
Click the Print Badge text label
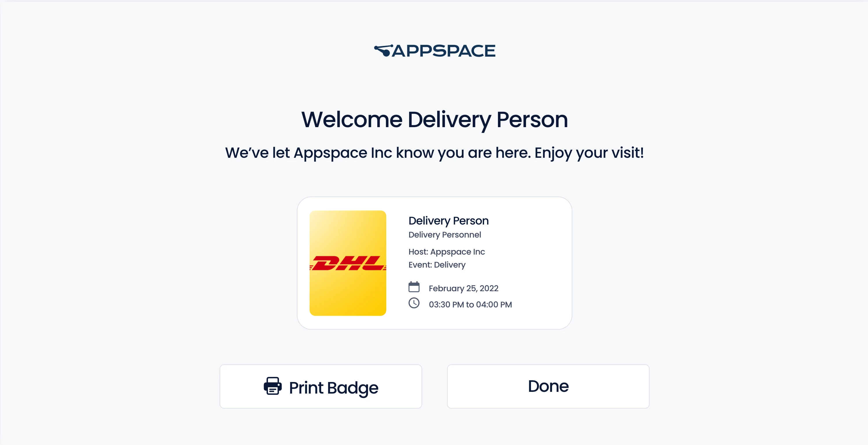point(334,388)
